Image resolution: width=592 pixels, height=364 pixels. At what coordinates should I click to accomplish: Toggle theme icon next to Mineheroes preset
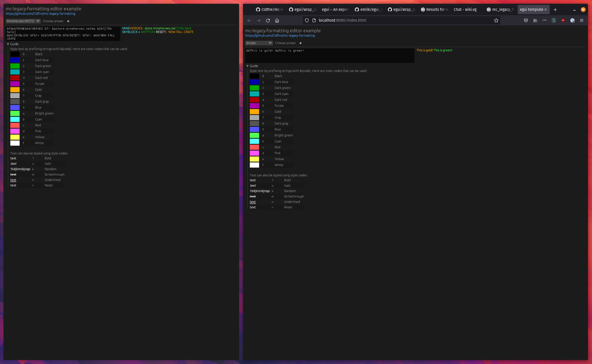tap(68, 21)
